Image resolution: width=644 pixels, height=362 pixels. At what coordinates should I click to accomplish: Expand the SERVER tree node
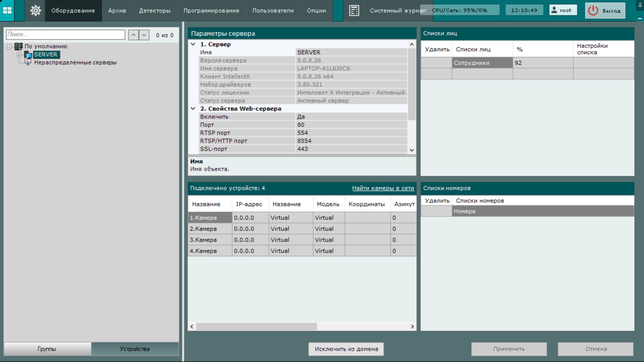[x=19, y=55]
